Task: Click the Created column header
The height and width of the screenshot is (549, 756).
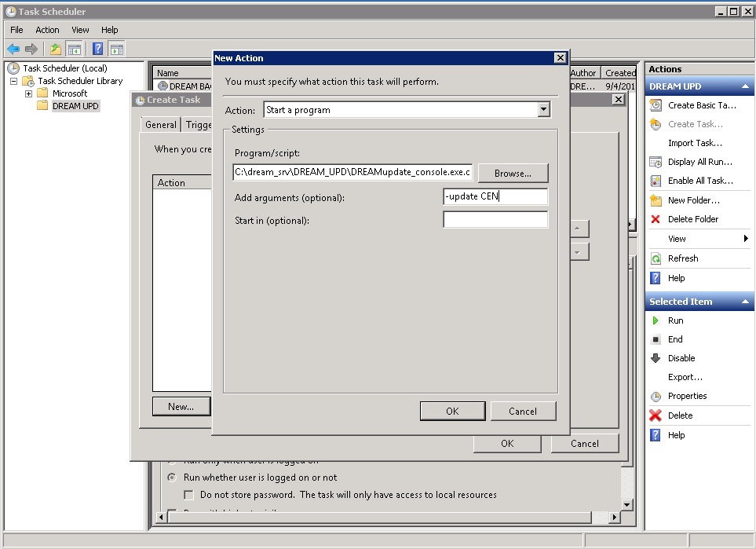Action: tap(620, 73)
